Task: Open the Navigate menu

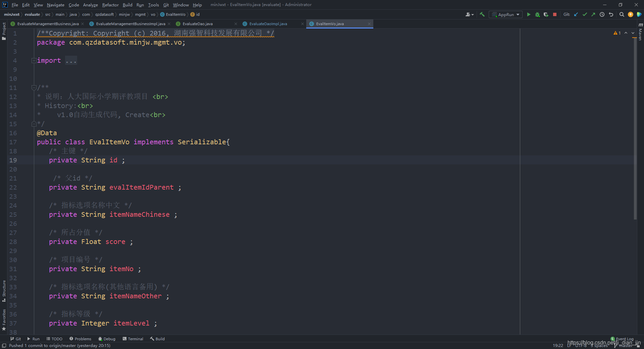Action: 55,5
